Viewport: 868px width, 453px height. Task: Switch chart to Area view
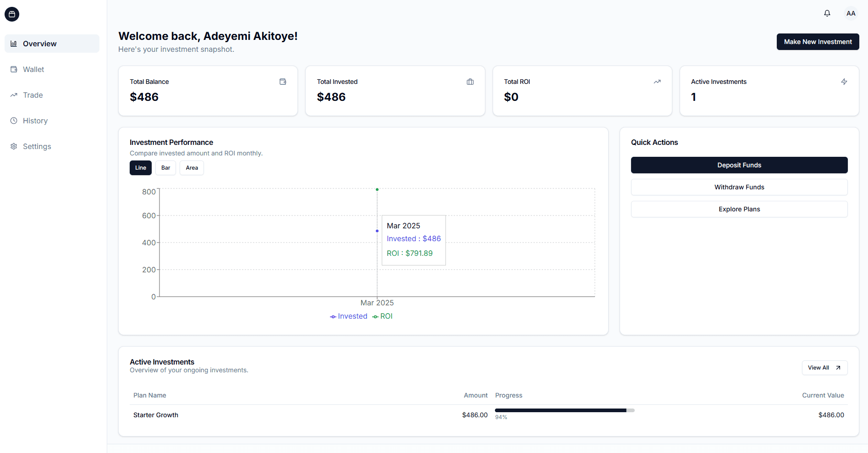[192, 168]
